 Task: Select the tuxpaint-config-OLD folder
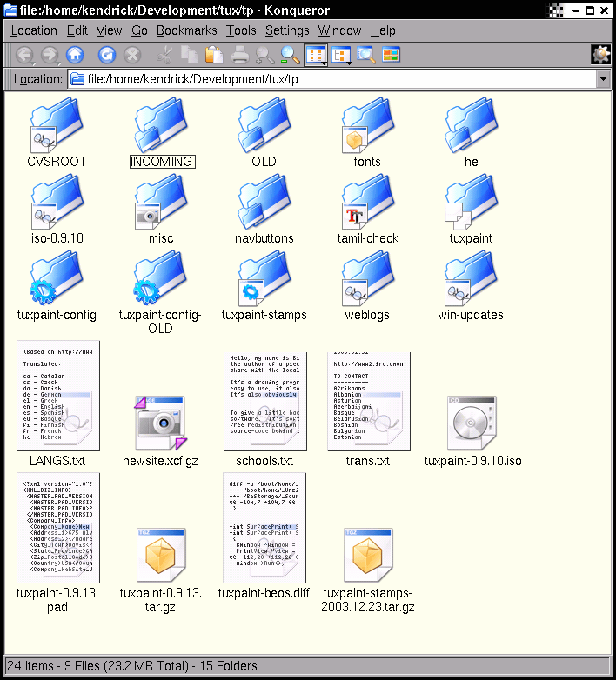coord(160,292)
